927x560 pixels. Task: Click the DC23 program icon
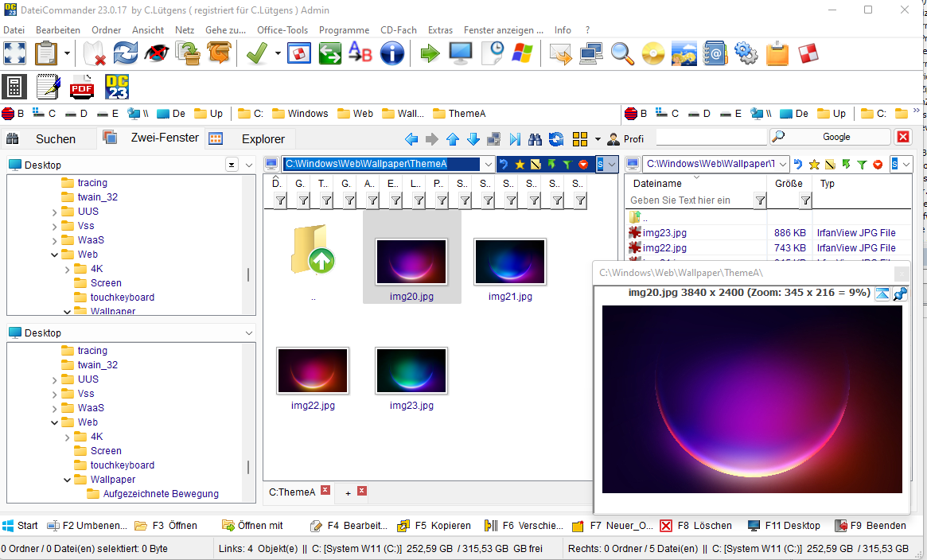pyautogui.click(x=117, y=86)
